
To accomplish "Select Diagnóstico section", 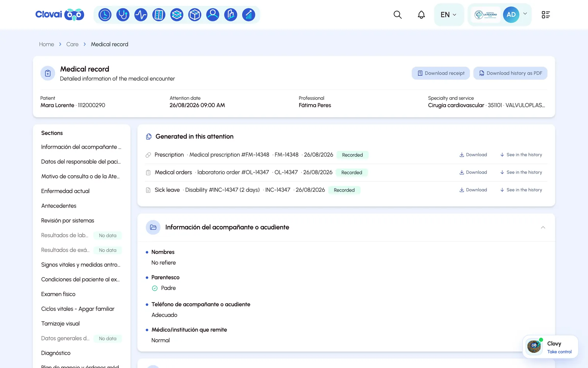I will pos(56,353).
